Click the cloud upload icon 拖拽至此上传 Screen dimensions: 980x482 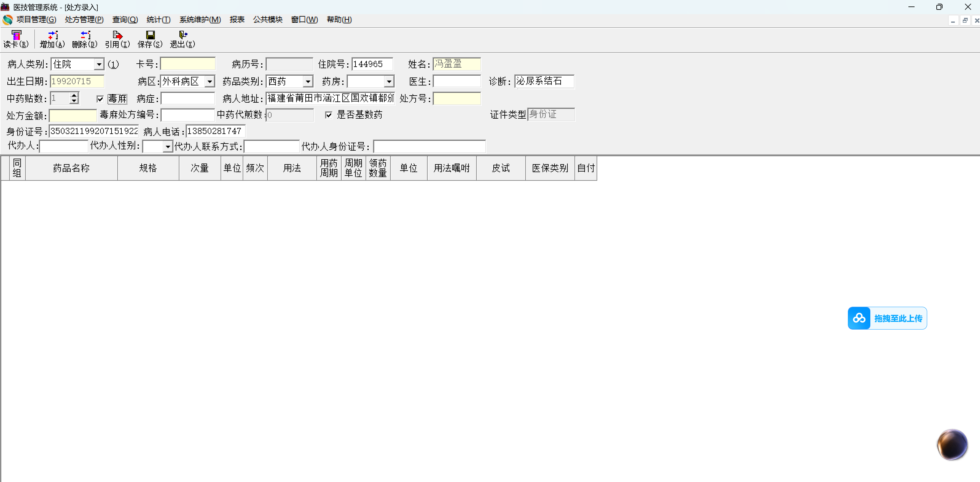click(x=859, y=318)
